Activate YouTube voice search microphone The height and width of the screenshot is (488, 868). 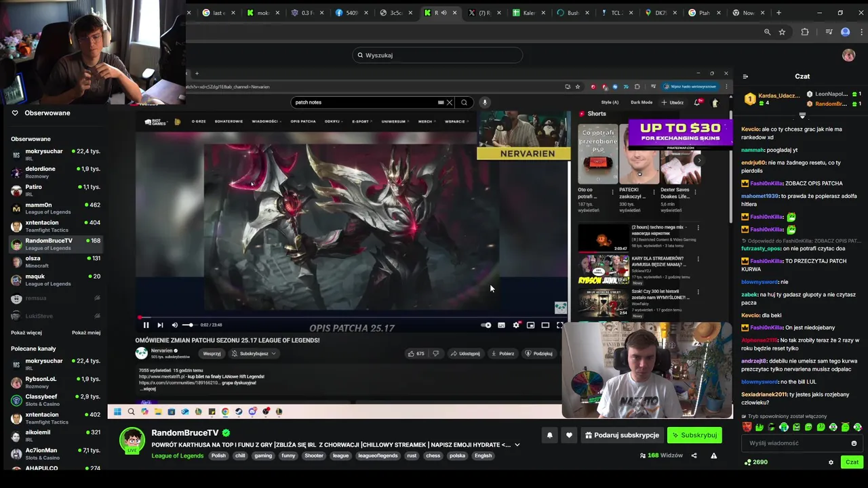[484, 102]
